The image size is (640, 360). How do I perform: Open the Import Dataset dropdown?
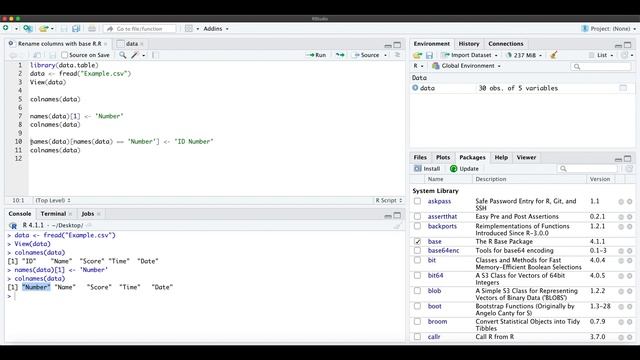point(470,55)
